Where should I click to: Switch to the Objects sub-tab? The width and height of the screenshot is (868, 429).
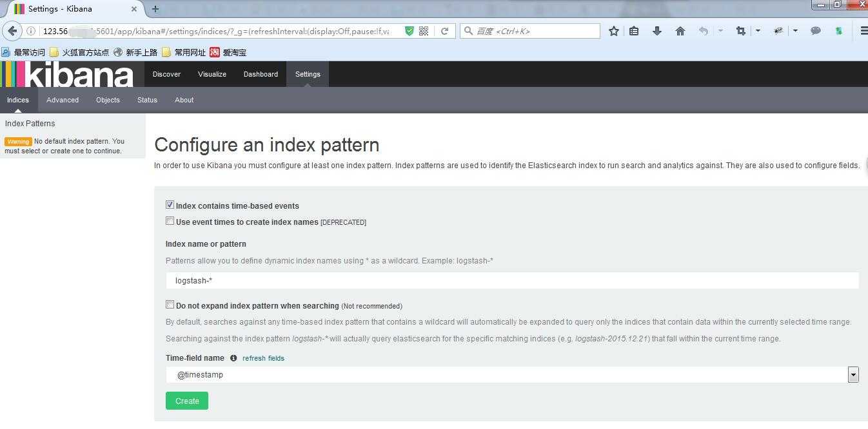[108, 100]
